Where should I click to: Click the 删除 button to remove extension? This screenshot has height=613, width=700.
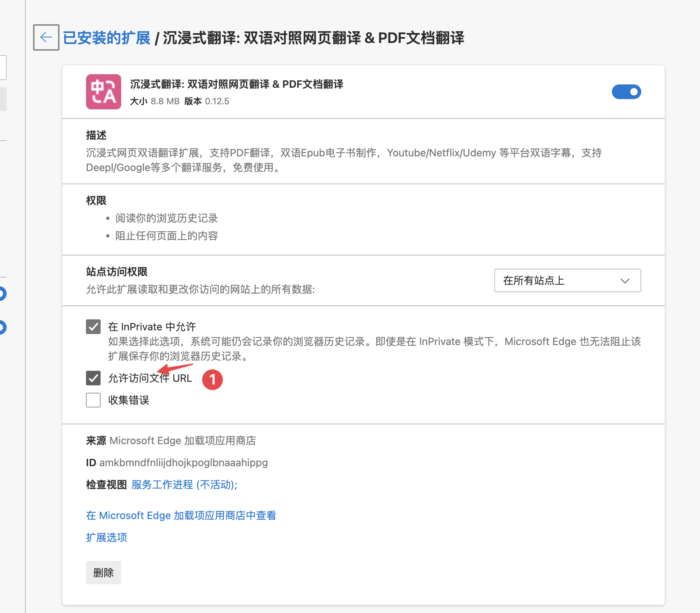point(103,573)
